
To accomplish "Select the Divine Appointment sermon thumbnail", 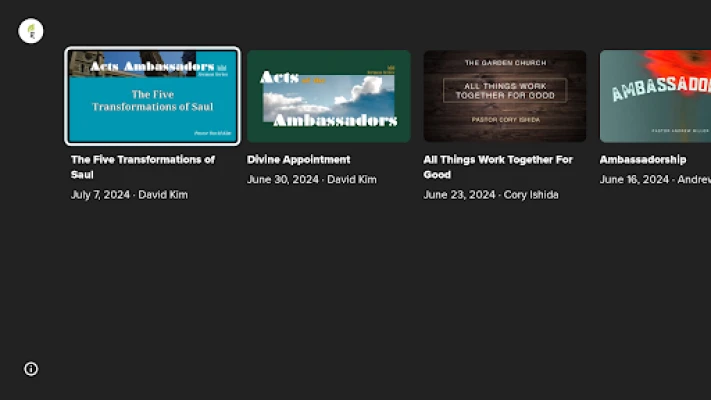I will [x=329, y=96].
